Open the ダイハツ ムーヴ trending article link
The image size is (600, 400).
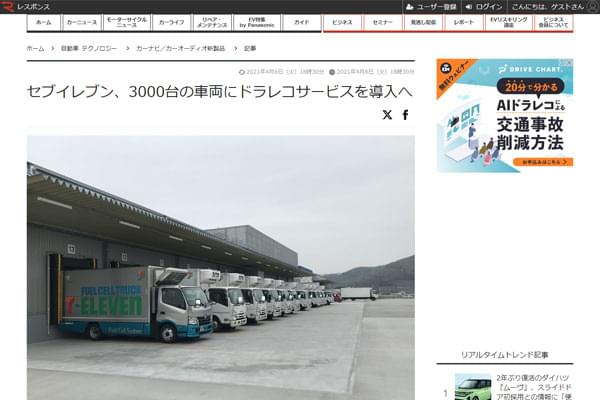(533, 387)
